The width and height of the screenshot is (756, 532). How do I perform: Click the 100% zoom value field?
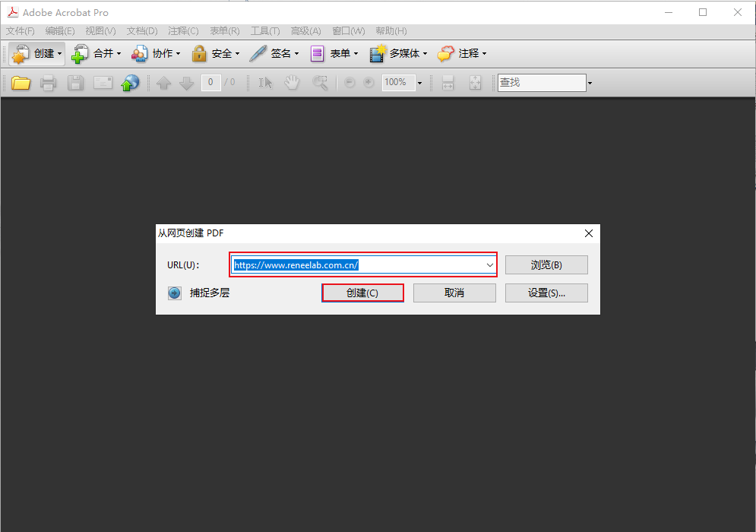399,83
